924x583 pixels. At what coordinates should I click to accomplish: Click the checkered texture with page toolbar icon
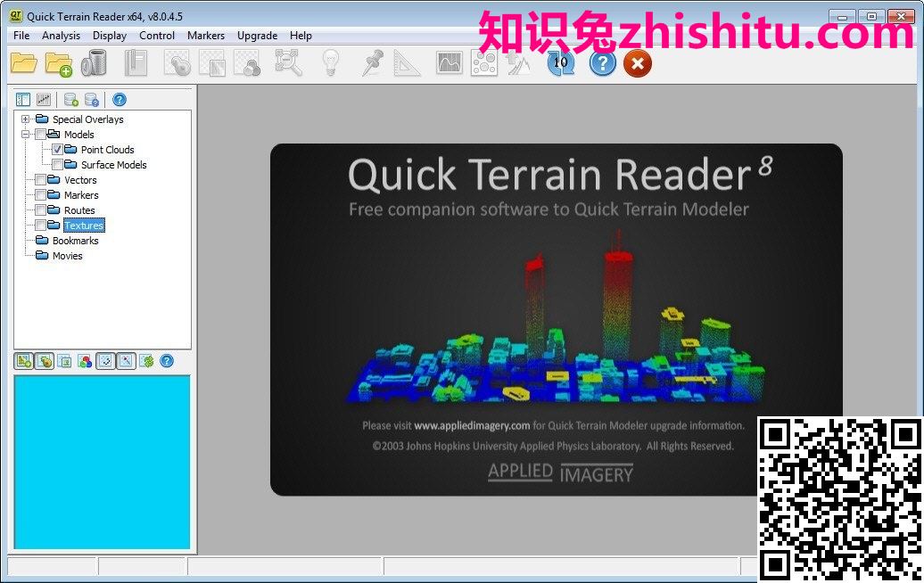point(212,63)
